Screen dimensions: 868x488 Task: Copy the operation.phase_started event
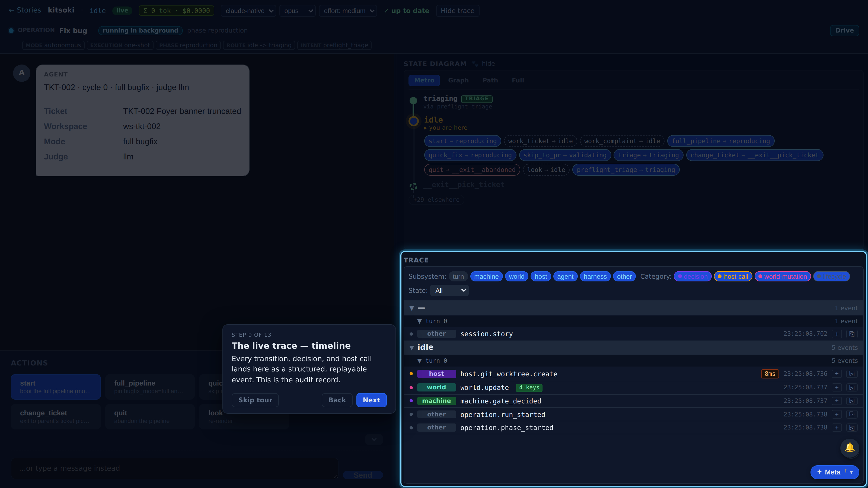(x=852, y=428)
